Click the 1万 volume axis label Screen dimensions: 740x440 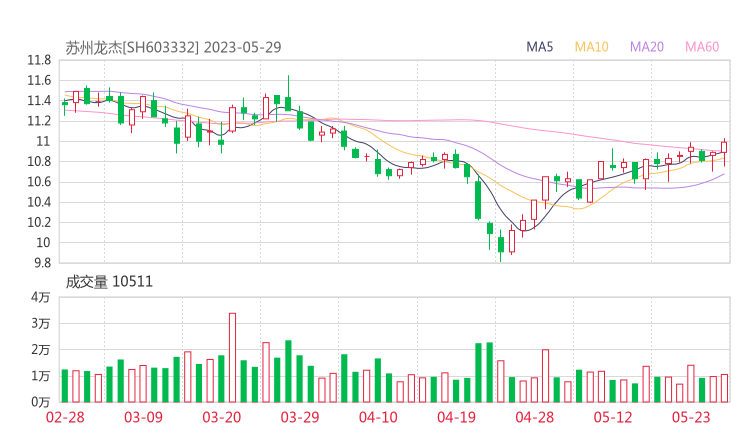click(41, 376)
